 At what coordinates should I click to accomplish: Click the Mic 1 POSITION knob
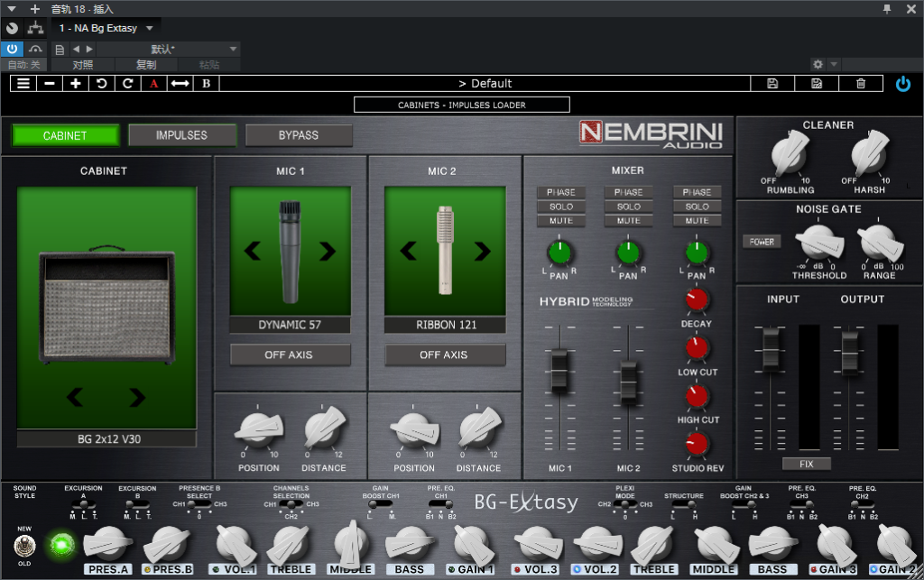(259, 428)
